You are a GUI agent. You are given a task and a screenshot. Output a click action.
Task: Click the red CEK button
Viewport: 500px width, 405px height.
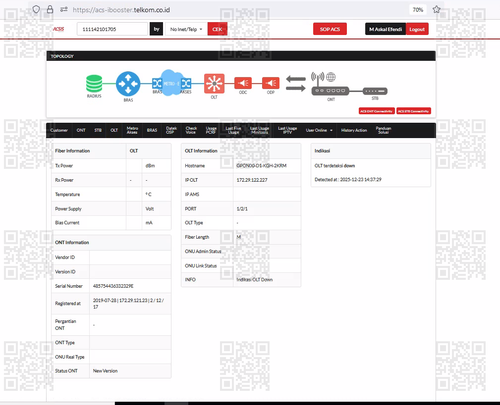pyautogui.click(x=217, y=29)
